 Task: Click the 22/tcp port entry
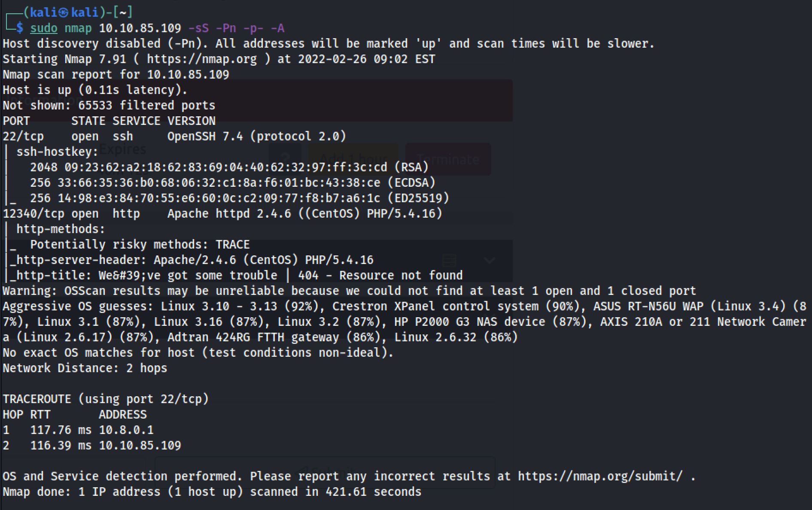pyautogui.click(x=23, y=137)
